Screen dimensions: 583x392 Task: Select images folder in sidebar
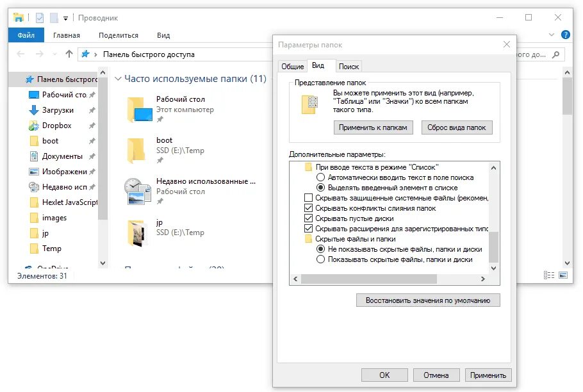pyautogui.click(x=48, y=218)
